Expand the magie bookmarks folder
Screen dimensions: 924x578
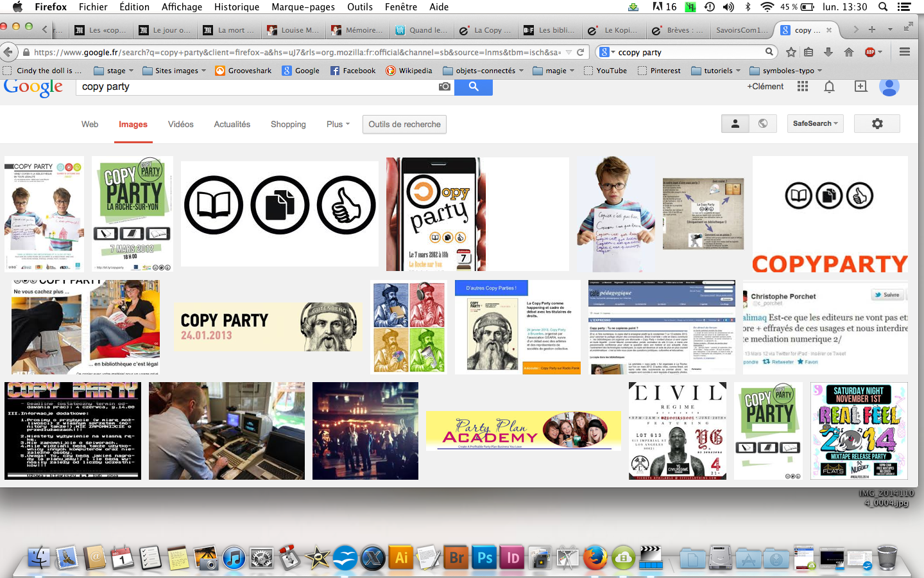tap(554, 71)
